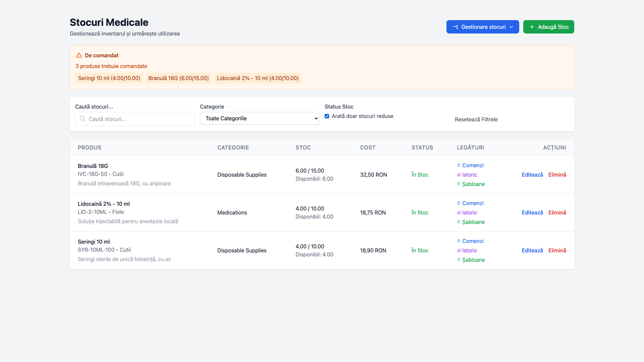Image resolution: width=644 pixels, height=362 pixels.
Task: Click the Comenzi icon in the Branulă 18G row
Action: pyautogui.click(x=459, y=165)
